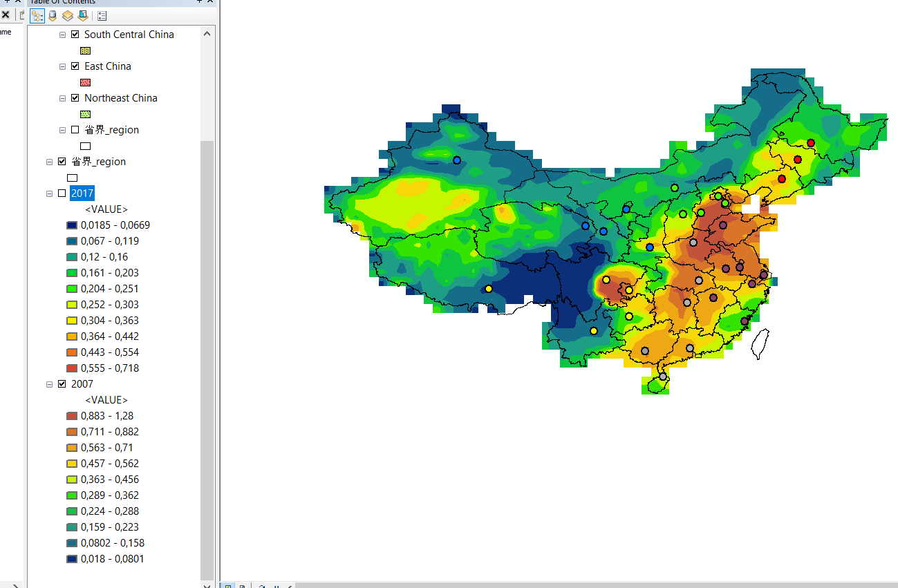Open Table Of Contents options button
The height and width of the screenshot is (588, 898).
click(102, 15)
